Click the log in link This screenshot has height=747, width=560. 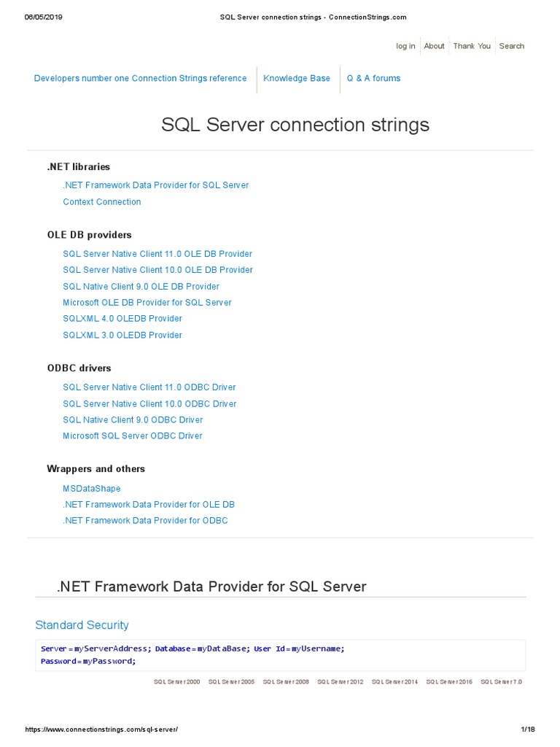coord(405,46)
